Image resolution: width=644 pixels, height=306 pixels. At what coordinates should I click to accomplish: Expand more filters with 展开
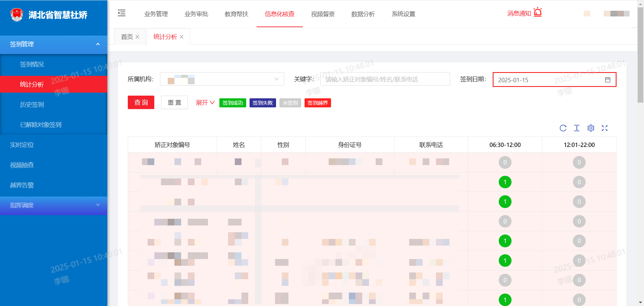(x=205, y=103)
